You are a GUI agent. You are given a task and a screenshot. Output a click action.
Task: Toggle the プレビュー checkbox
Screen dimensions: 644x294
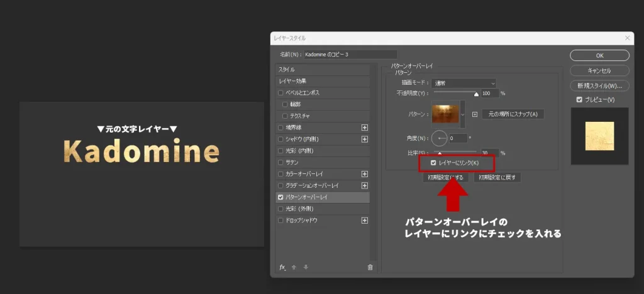click(579, 100)
